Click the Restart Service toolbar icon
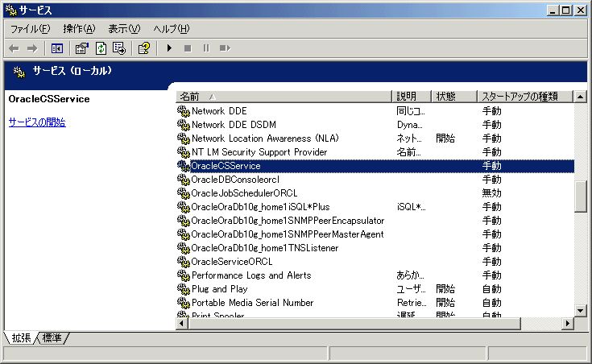This screenshot has height=364, width=592. coord(225,48)
